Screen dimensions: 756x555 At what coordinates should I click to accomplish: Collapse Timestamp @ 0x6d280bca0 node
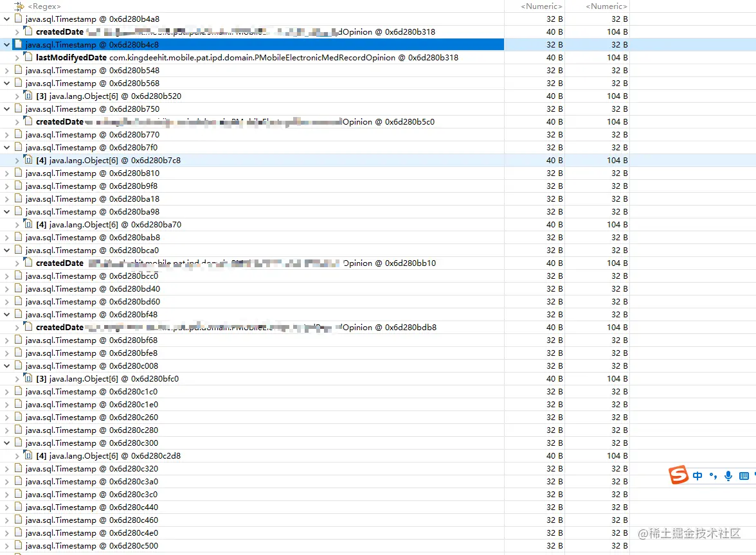click(x=6, y=251)
